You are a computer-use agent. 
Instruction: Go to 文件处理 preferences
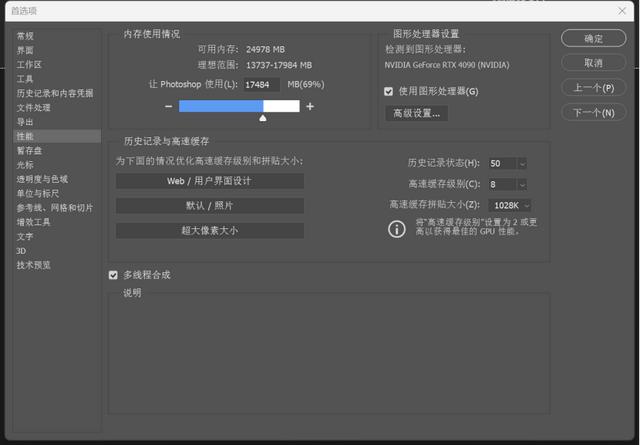point(33,107)
